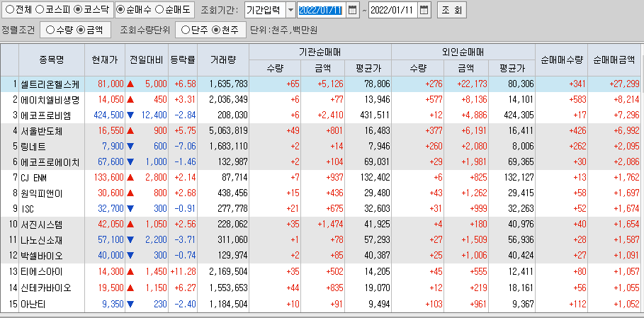Expand the 기간입력 period dropdown

point(290,10)
